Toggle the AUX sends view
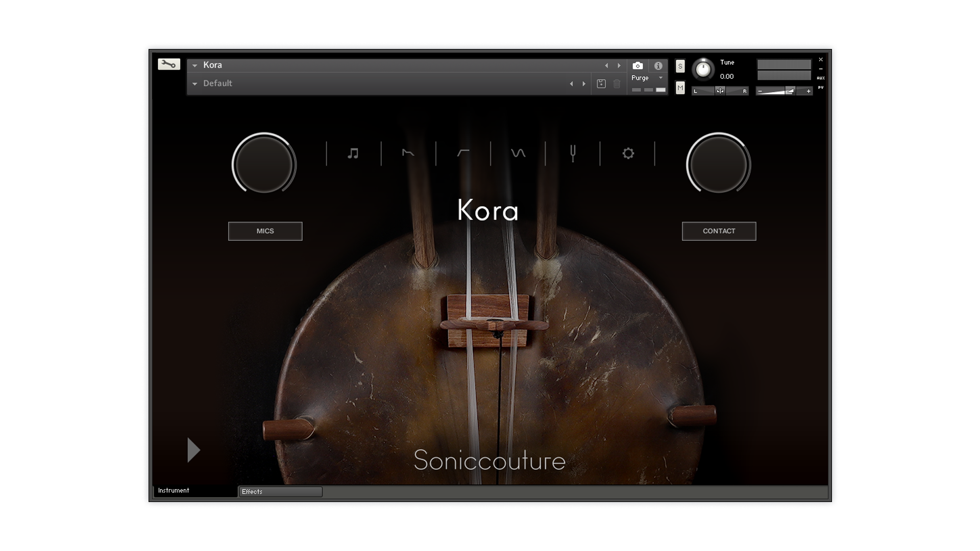980x551 pixels. point(821,78)
